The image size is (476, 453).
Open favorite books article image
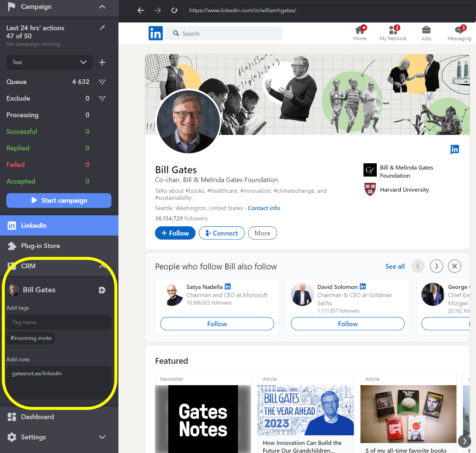(408, 414)
